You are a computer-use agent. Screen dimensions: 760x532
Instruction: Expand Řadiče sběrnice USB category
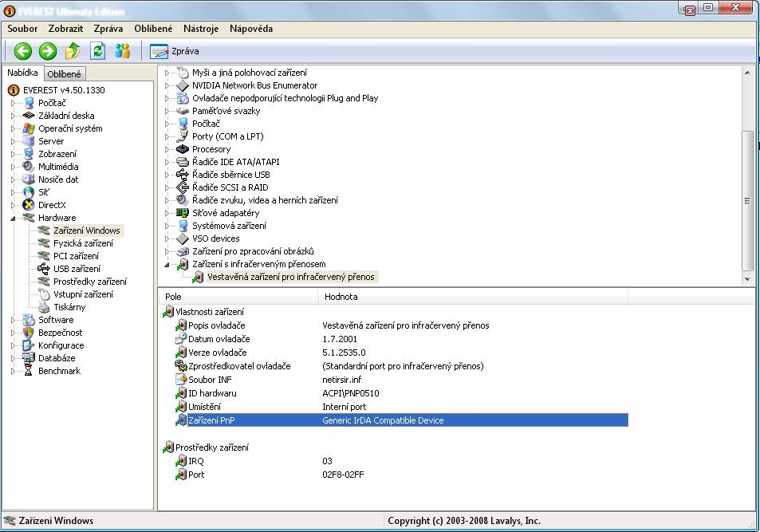167,175
